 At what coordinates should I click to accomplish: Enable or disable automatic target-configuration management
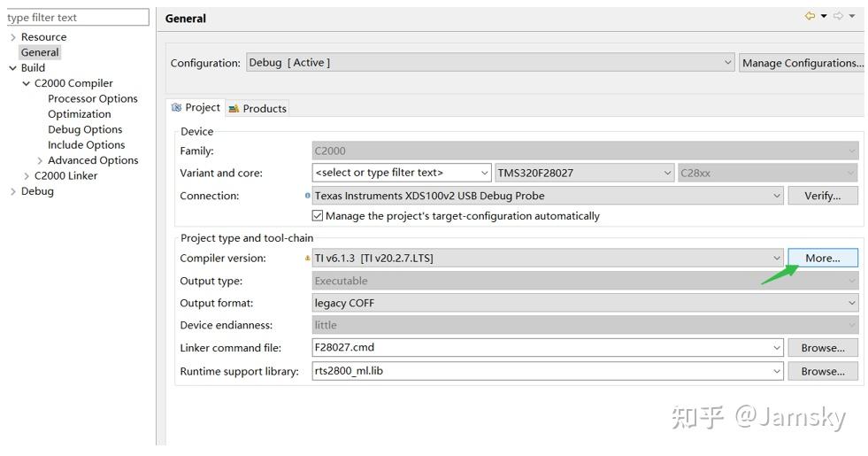pos(318,216)
